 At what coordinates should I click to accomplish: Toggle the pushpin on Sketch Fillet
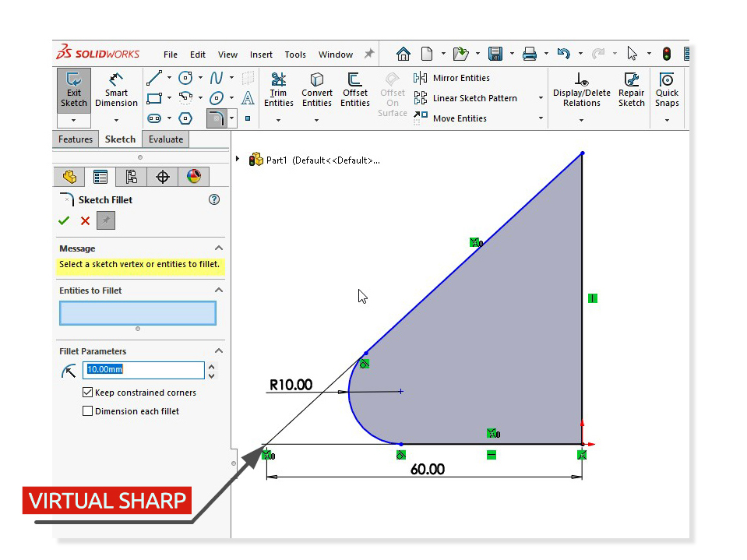(105, 220)
